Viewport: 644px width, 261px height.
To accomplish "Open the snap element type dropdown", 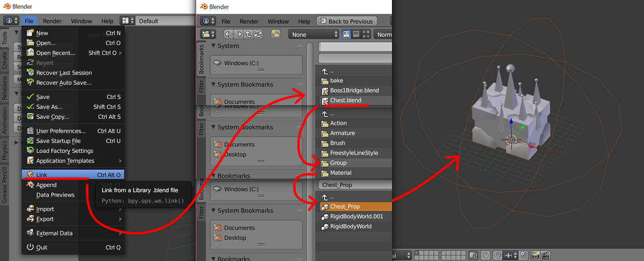I will click(x=510, y=255).
